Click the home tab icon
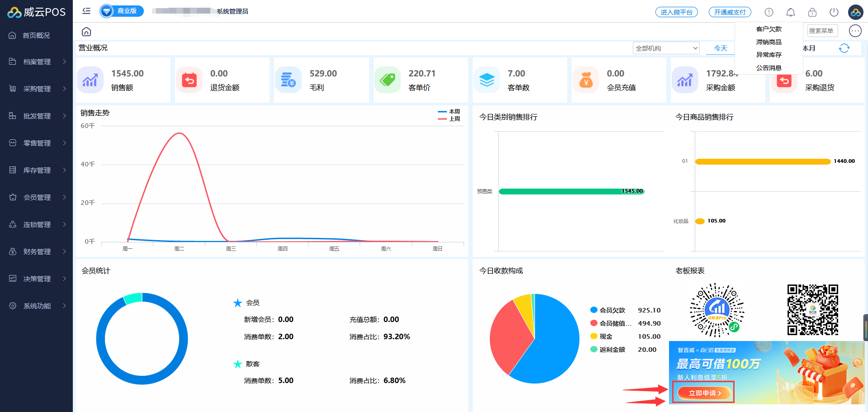The width and height of the screenshot is (868, 412). click(86, 32)
